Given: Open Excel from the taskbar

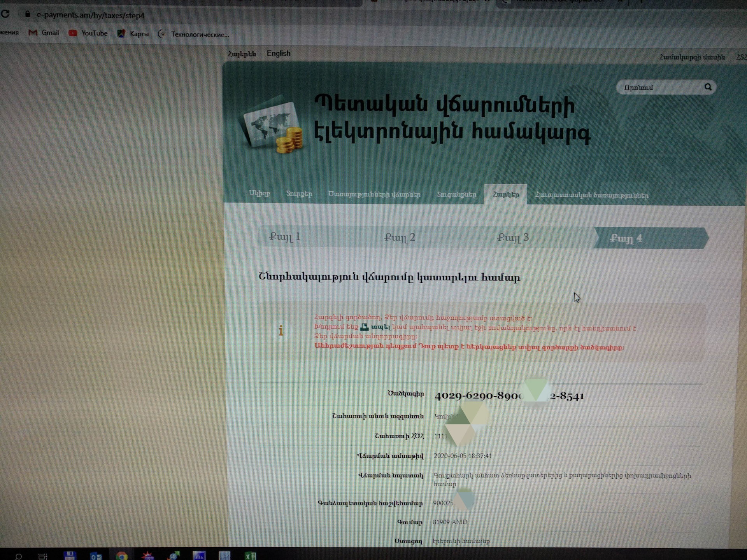Looking at the screenshot, I should pos(250,556).
